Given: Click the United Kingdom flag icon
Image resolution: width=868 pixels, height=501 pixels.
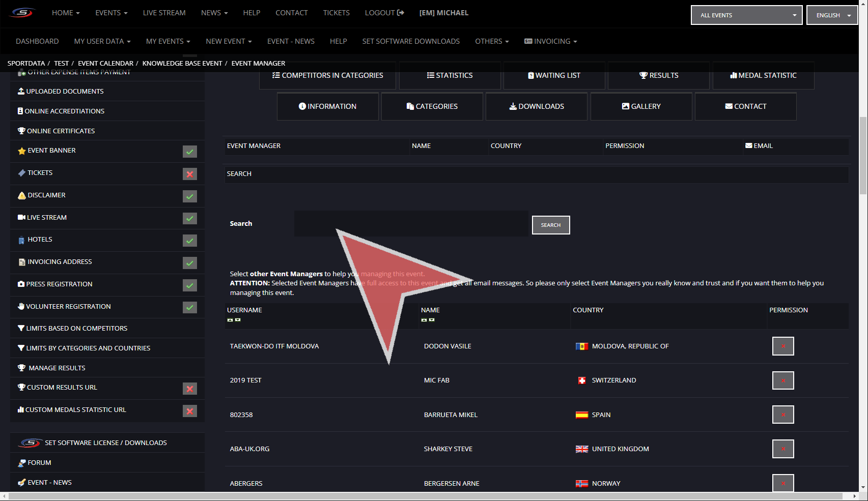Looking at the screenshot, I should 581,449.
